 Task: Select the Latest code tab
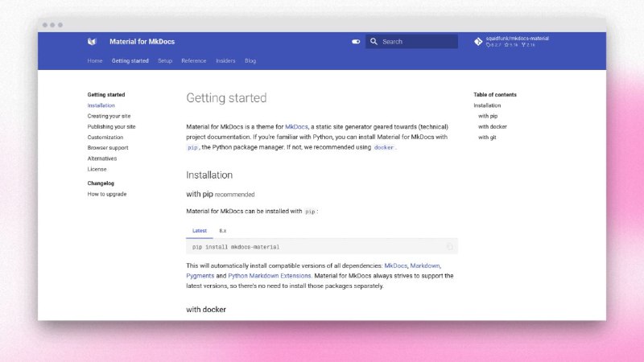click(x=199, y=231)
